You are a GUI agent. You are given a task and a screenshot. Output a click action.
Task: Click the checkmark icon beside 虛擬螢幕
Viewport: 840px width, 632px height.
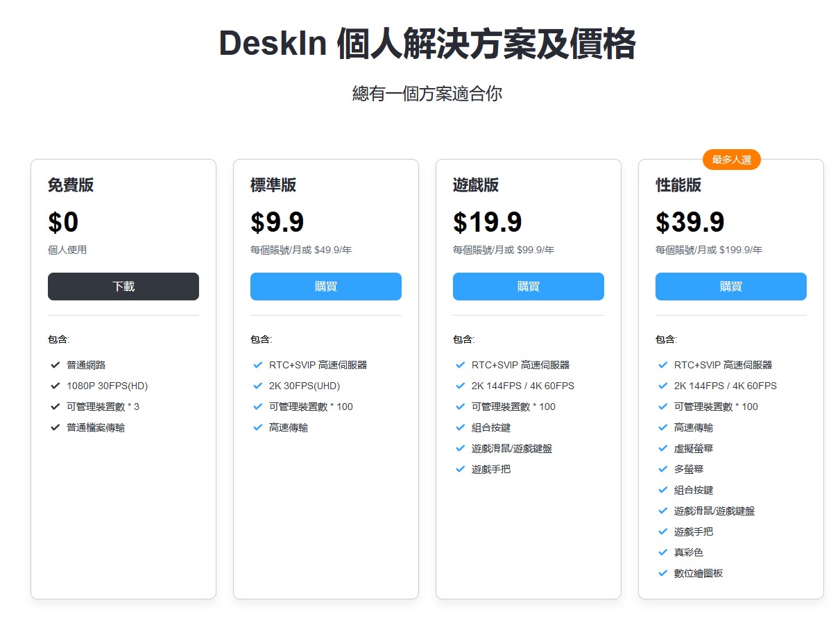(x=663, y=448)
